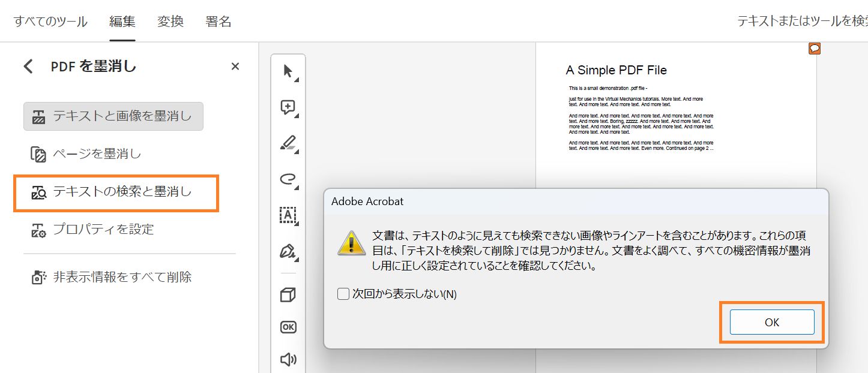
Task: Switch to すべてのツール view
Action: click(50, 19)
